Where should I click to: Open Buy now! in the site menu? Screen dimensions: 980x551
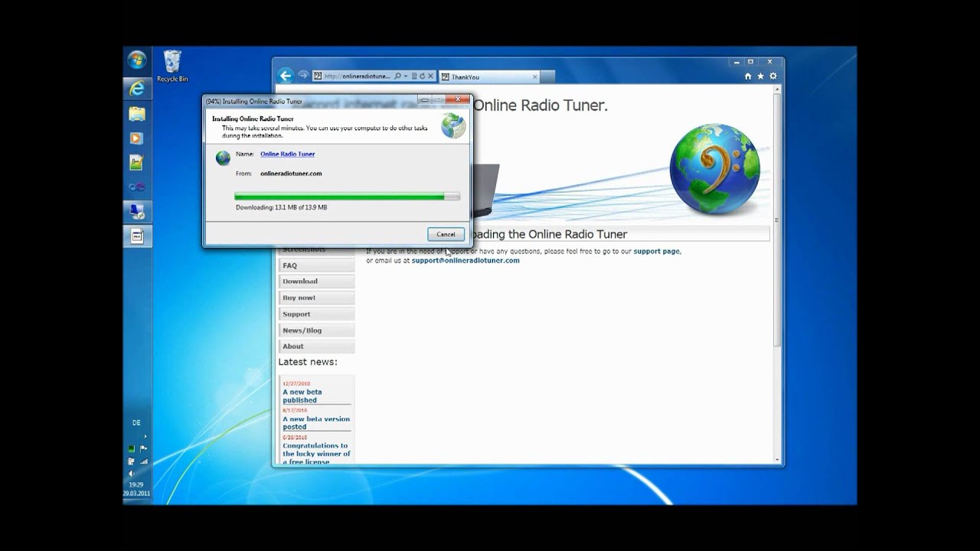click(x=316, y=298)
